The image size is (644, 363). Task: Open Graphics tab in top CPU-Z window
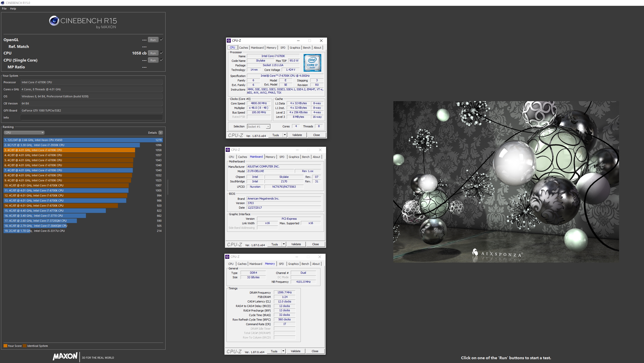295,48
